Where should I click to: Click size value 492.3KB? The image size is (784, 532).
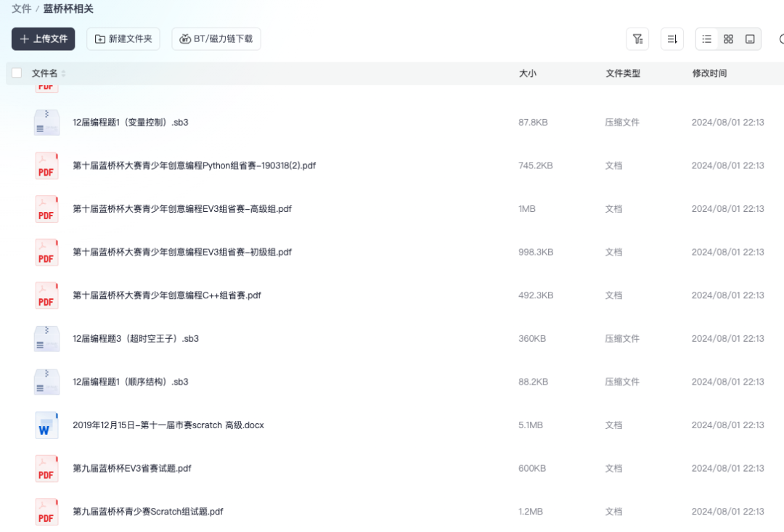point(536,295)
